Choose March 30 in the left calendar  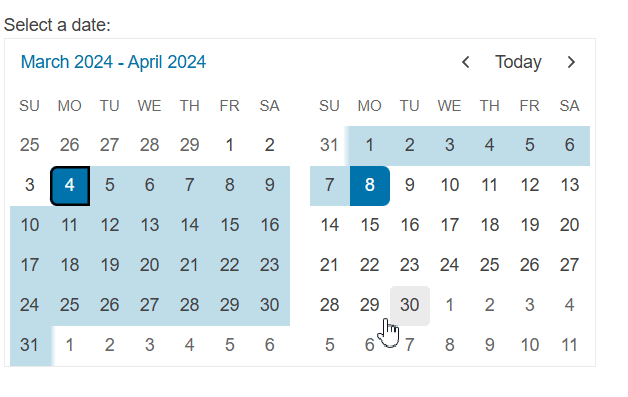point(270,306)
